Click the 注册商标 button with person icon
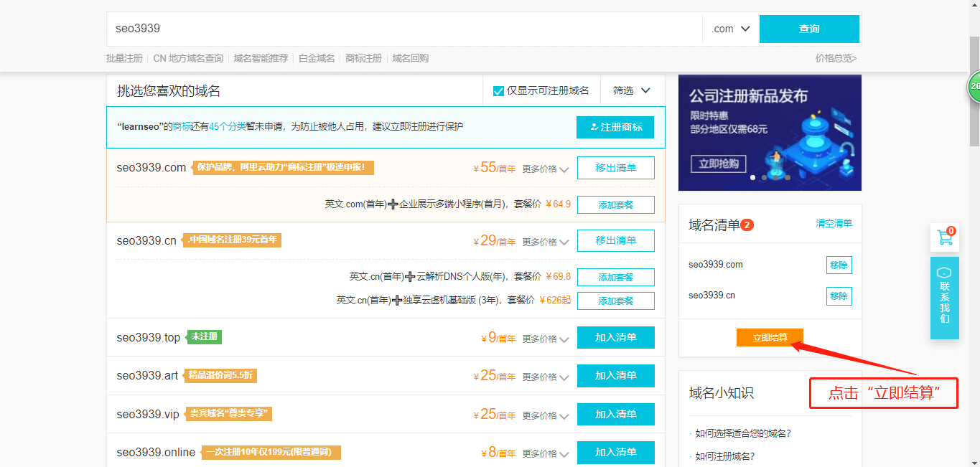The height and width of the screenshot is (467, 980). pyautogui.click(x=615, y=127)
